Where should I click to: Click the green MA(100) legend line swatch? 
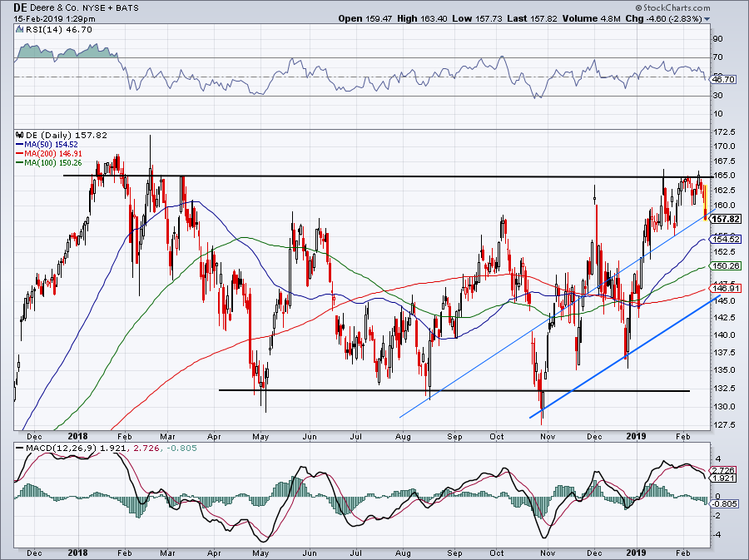(20, 163)
